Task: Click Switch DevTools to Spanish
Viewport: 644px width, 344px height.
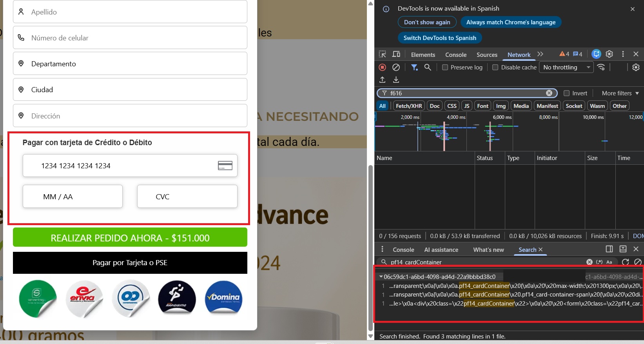Action: pyautogui.click(x=440, y=38)
